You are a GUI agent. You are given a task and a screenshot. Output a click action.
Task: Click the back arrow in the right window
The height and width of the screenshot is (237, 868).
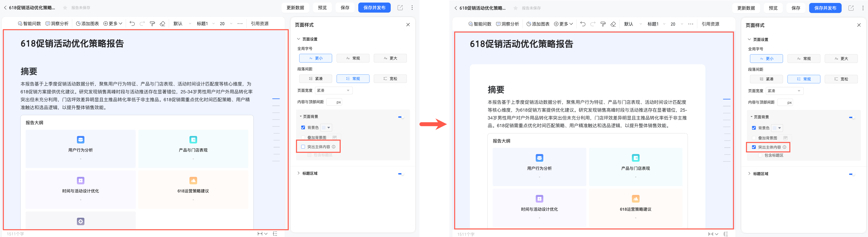(x=456, y=8)
